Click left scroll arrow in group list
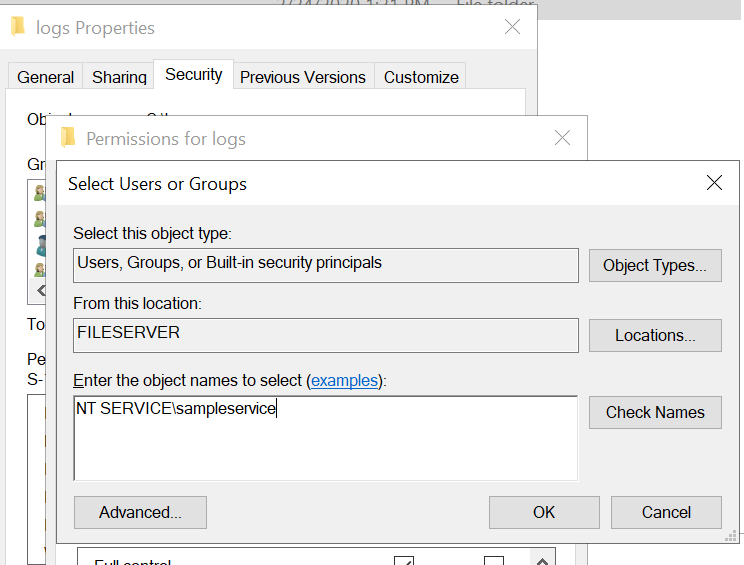The height and width of the screenshot is (565, 744). [41, 291]
